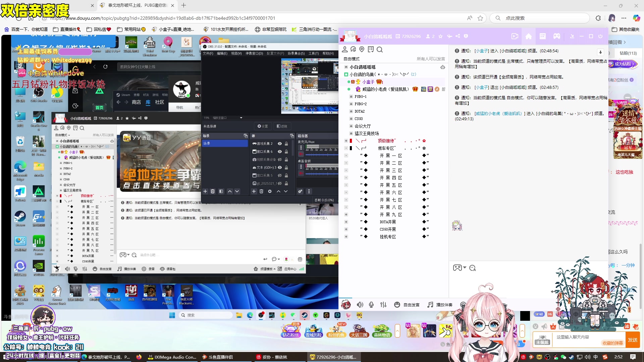Viewport: 644px width, 362px height.
Task: Open Windows Start button on inner taskbar
Action: [172, 315]
